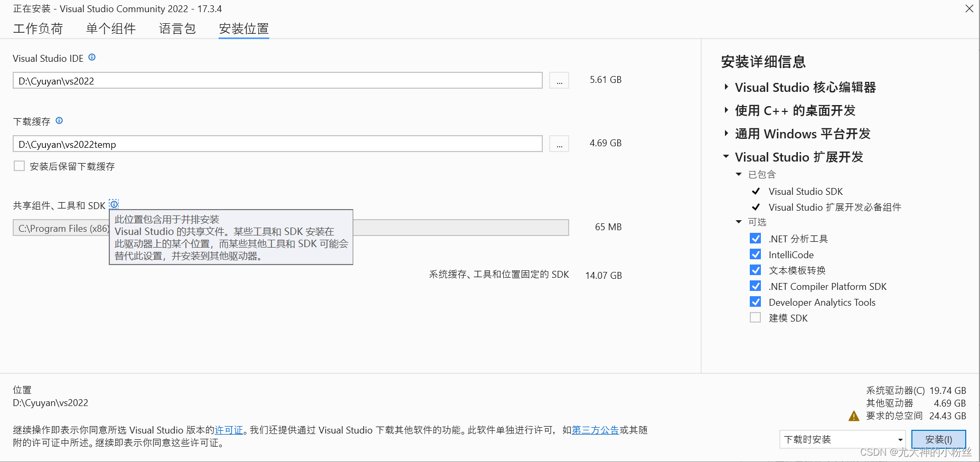Uncheck .NET Compiler Platform SDK

756,286
